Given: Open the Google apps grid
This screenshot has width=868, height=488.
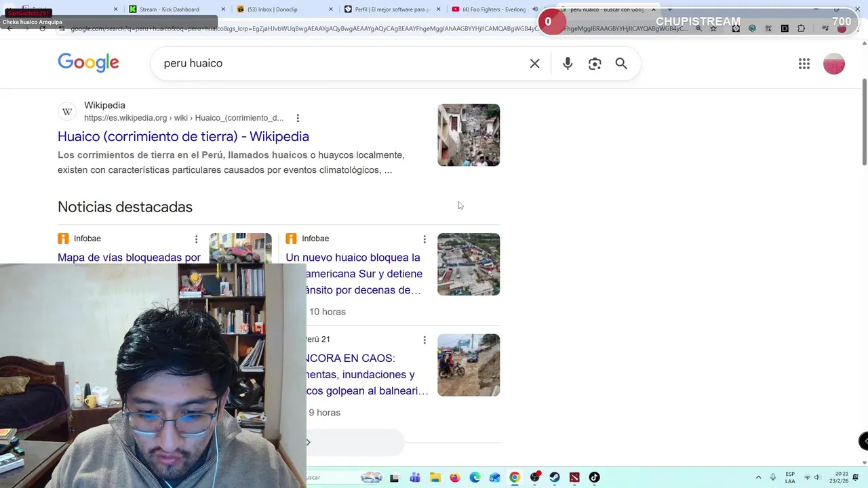Looking at the screenshot, I should 804,64.
